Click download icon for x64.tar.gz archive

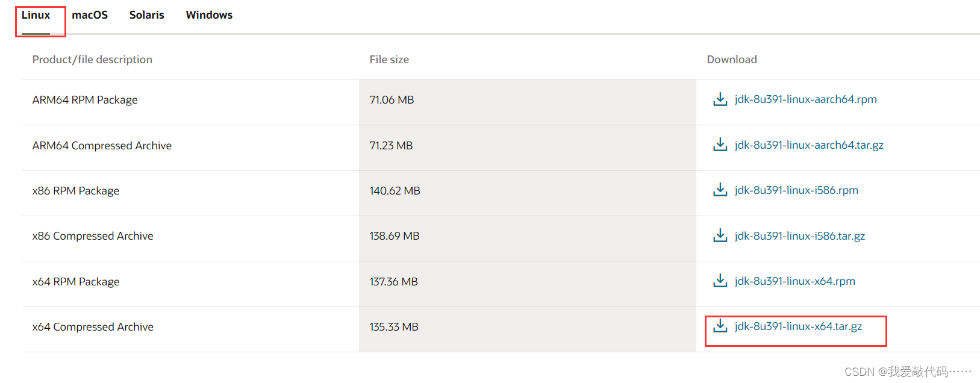pyautogui.click(x=720, y=326)
